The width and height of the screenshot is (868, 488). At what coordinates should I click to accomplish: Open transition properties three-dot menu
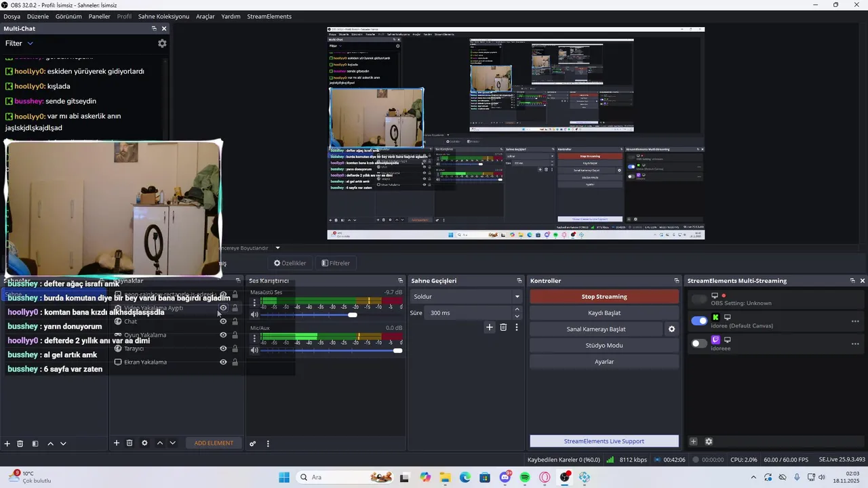coord(517,327)
